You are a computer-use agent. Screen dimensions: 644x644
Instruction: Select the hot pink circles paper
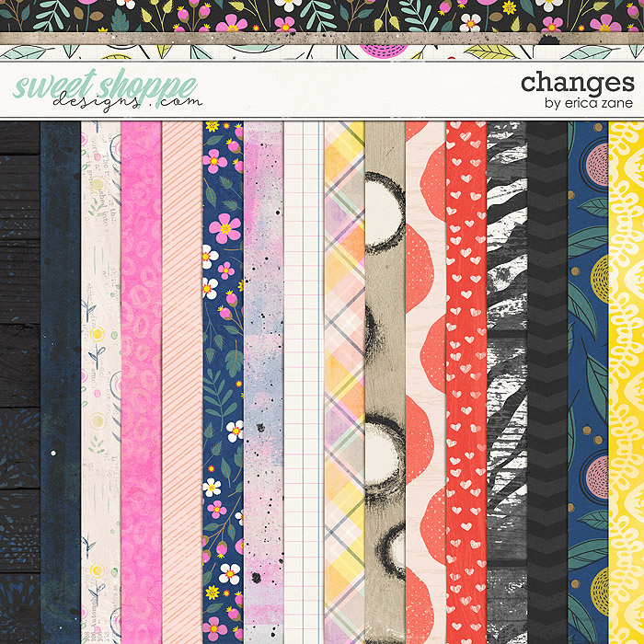(142, 383)
